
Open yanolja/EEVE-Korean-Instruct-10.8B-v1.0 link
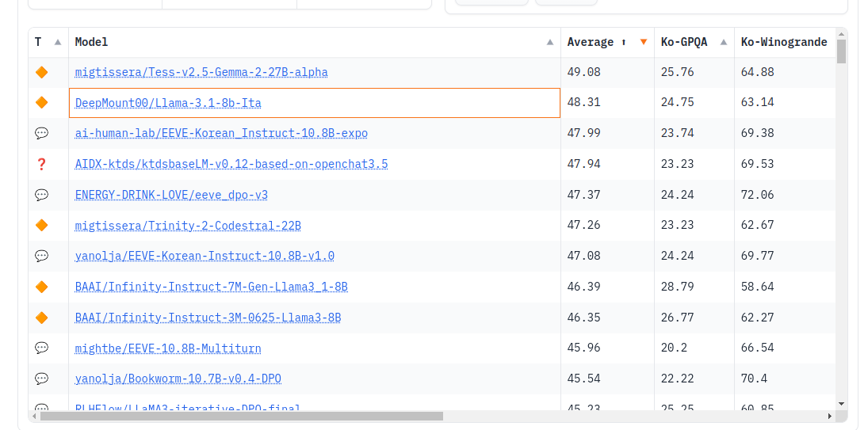point(205,257)
